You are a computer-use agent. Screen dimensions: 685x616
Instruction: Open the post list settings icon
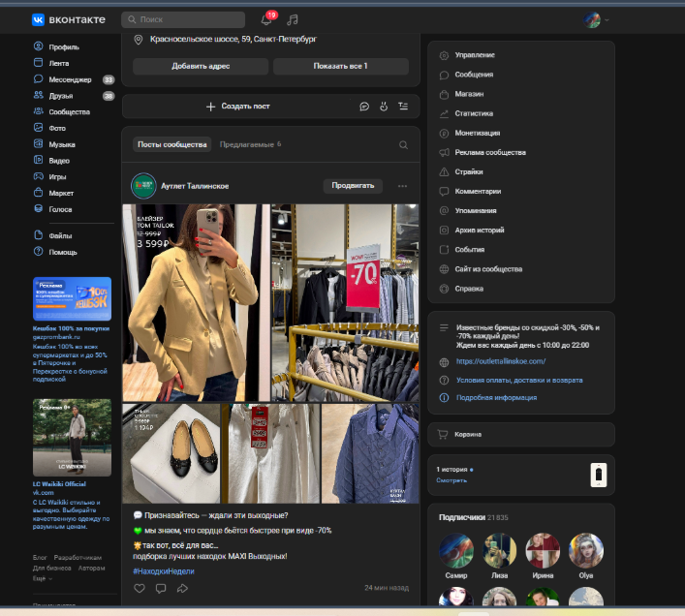(x=403, y=107)
